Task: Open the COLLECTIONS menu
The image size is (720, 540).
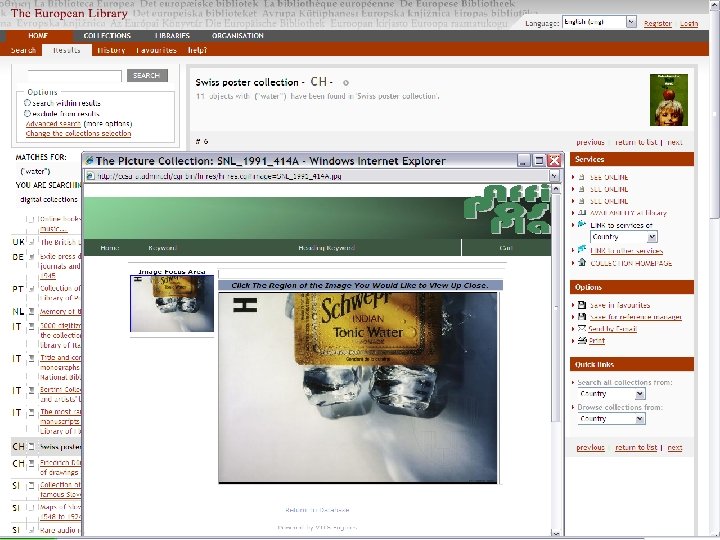Action: [107, 36]
